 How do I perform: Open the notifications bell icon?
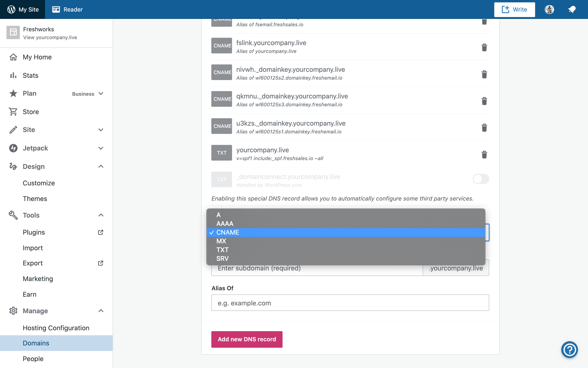572,10
